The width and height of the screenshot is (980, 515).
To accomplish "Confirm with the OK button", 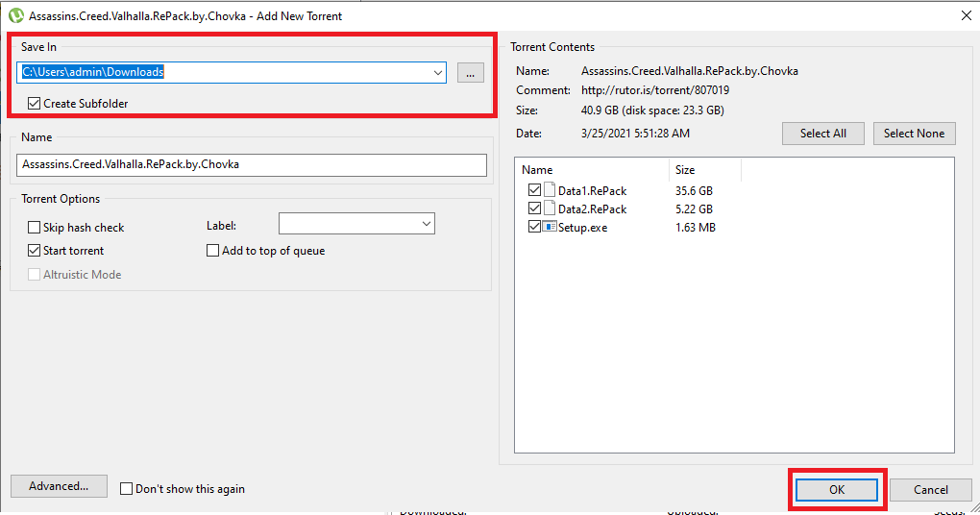I will tap(837, 490).
